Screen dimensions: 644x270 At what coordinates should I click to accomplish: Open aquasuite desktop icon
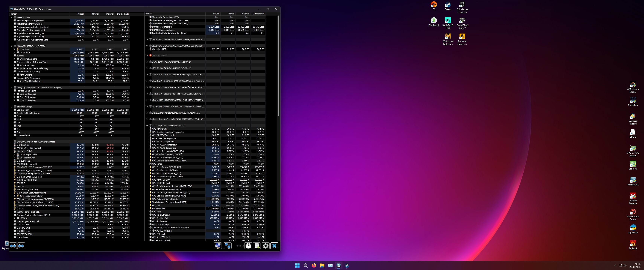pyautogui.click(x=633, y=229)
